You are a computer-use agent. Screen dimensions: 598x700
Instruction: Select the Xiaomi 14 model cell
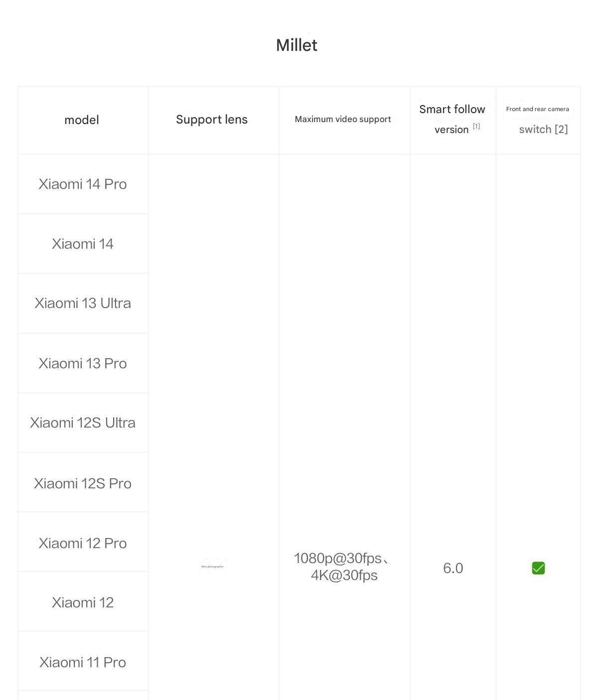[83, 244]
